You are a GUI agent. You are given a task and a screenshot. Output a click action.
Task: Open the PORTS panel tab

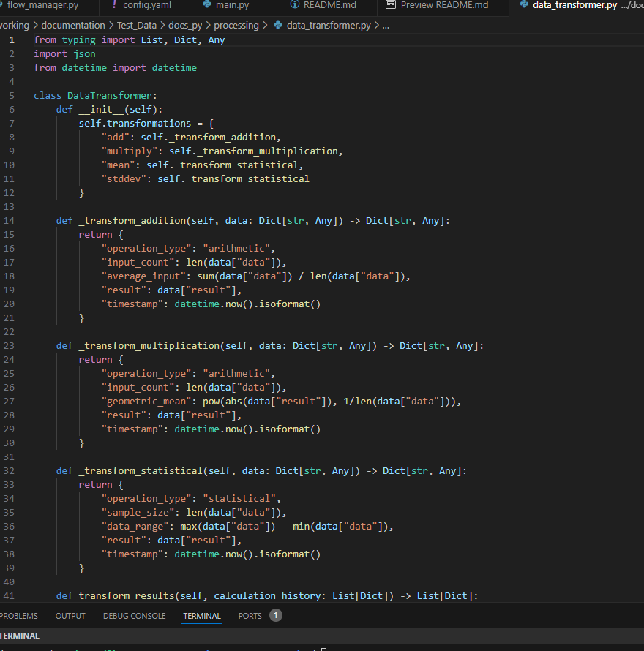pos(250,616)
